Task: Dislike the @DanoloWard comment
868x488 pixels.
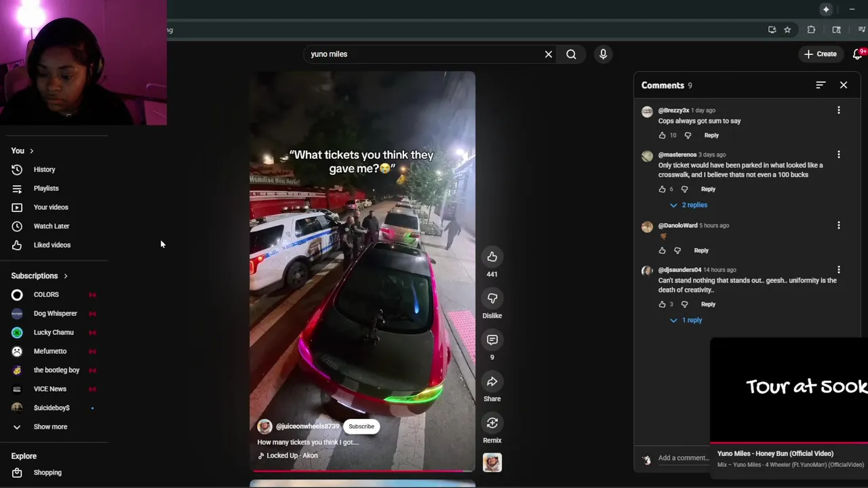Action: [x=677, y=251]
